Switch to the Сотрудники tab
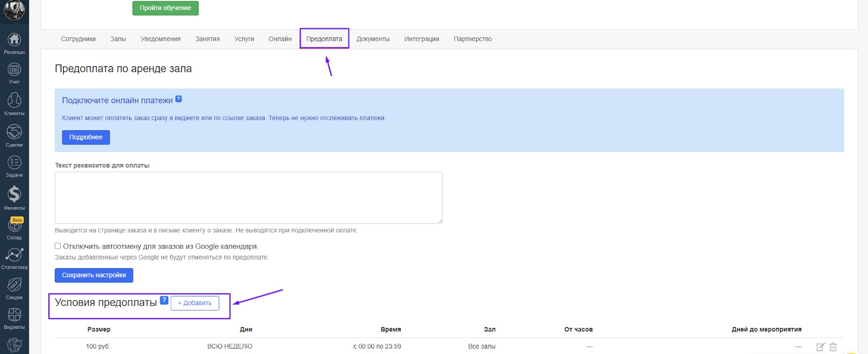Image resolution: width=868 pixels, height=354 pixels. pos(78,39)
